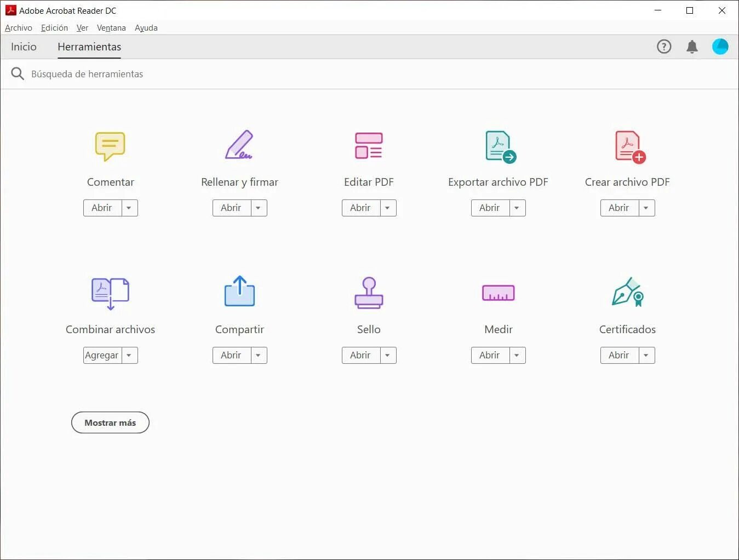
Task: Select the Crear archivo PDF icon
Action: pos(630,147)
